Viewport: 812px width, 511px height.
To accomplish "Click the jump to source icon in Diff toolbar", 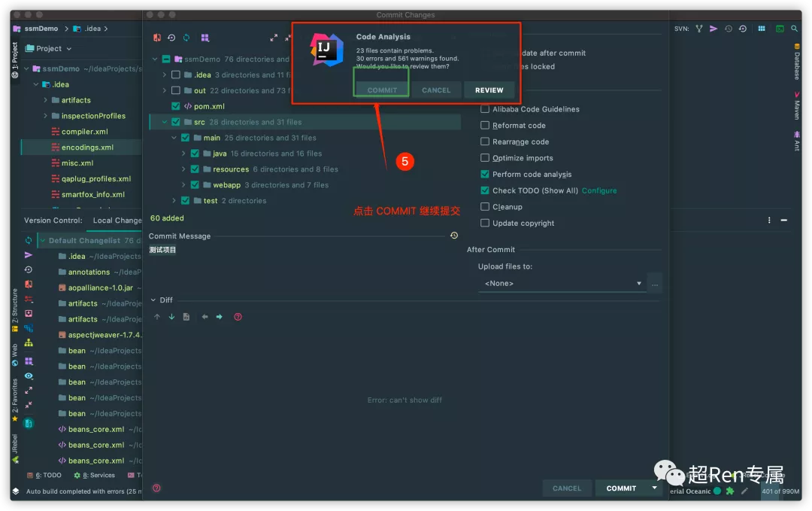I will (186, 317).
